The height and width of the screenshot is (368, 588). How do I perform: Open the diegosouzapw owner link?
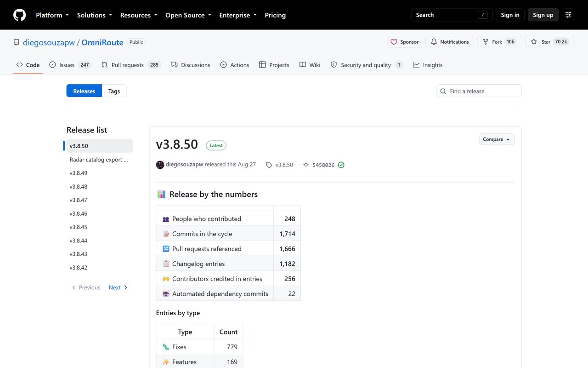[49, 42]
